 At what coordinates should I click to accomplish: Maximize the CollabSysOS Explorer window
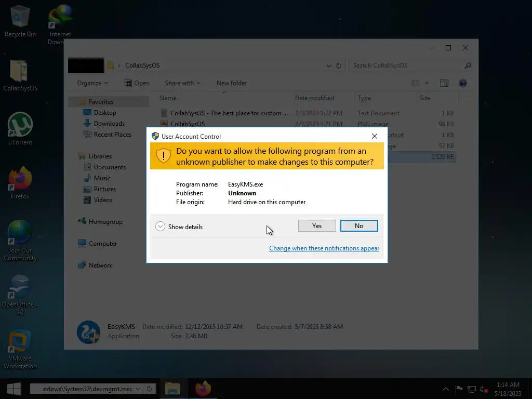[x=448, y=48]
